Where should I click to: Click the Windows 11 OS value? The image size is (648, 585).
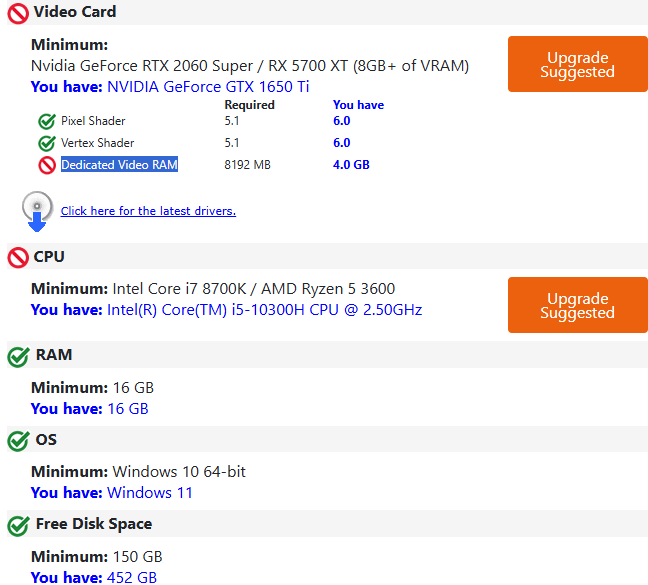150,492
